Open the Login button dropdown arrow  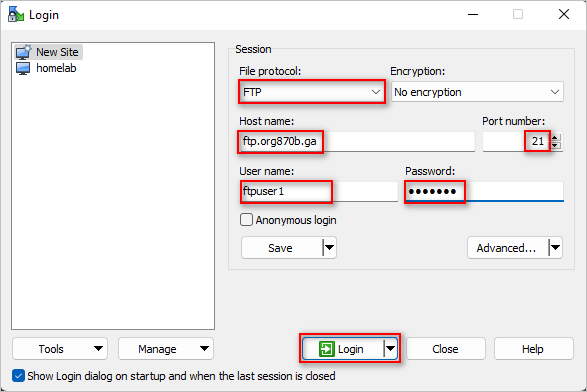(x=390, y=349)
